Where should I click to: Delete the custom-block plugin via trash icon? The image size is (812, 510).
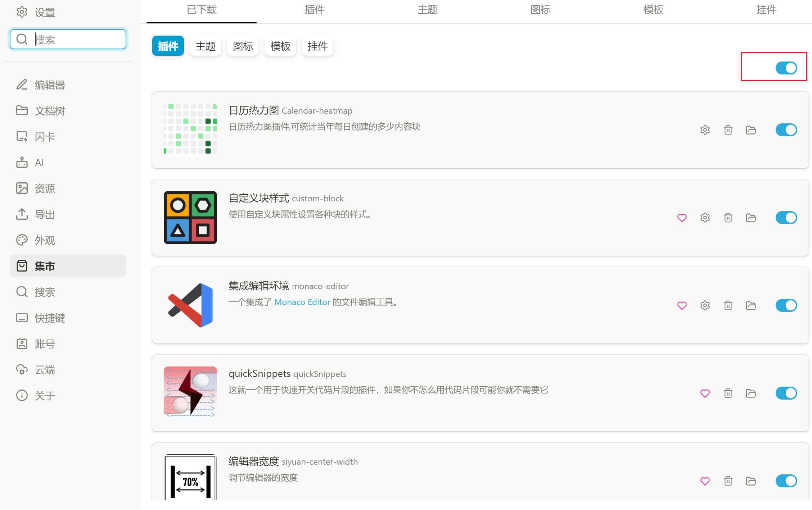pyautogui.click(x=728, y=218)
